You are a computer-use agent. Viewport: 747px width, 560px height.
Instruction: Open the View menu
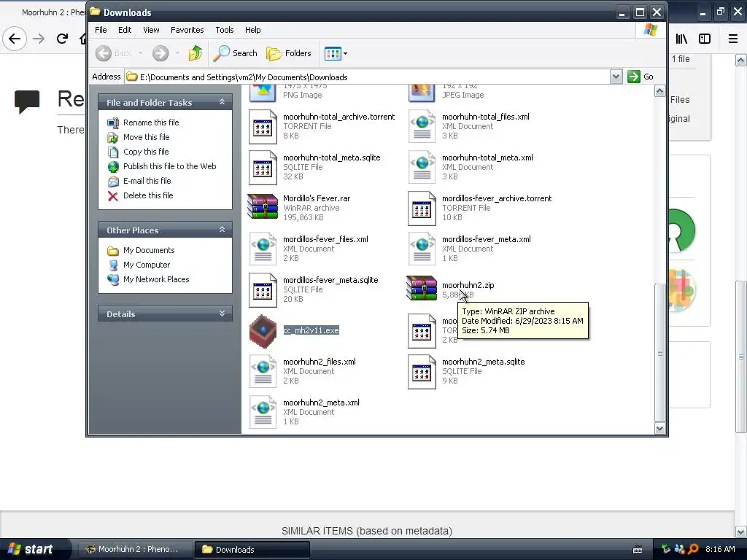click(x=152, y=30)
